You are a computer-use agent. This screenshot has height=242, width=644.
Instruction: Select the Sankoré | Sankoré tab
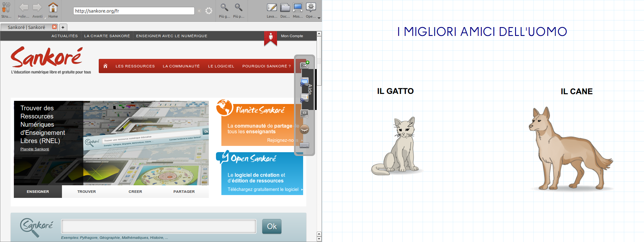26,27
